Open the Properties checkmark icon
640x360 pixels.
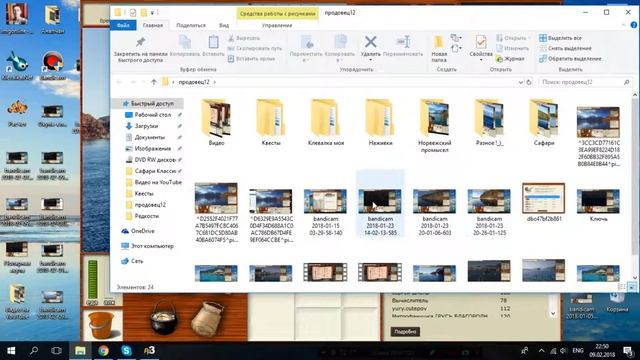481,42
